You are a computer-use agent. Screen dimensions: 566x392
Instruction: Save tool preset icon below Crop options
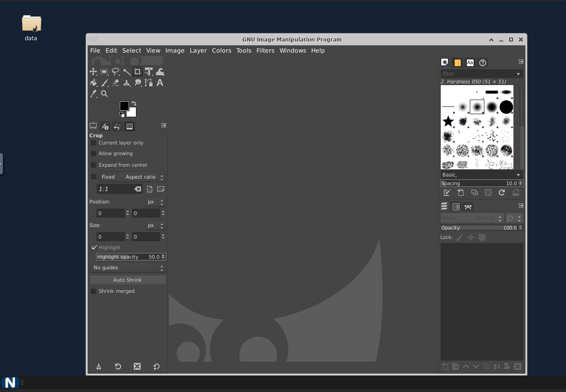99,366
